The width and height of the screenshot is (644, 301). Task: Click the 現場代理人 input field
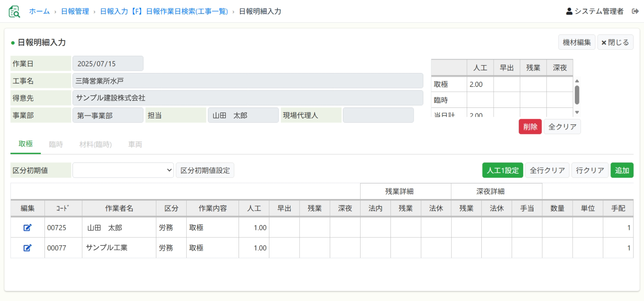(378, 115)
